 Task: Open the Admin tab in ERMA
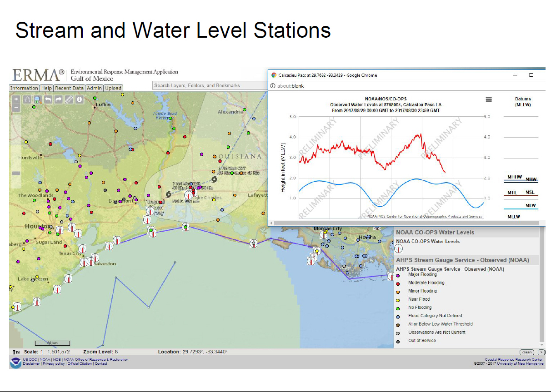click(94, 88)
